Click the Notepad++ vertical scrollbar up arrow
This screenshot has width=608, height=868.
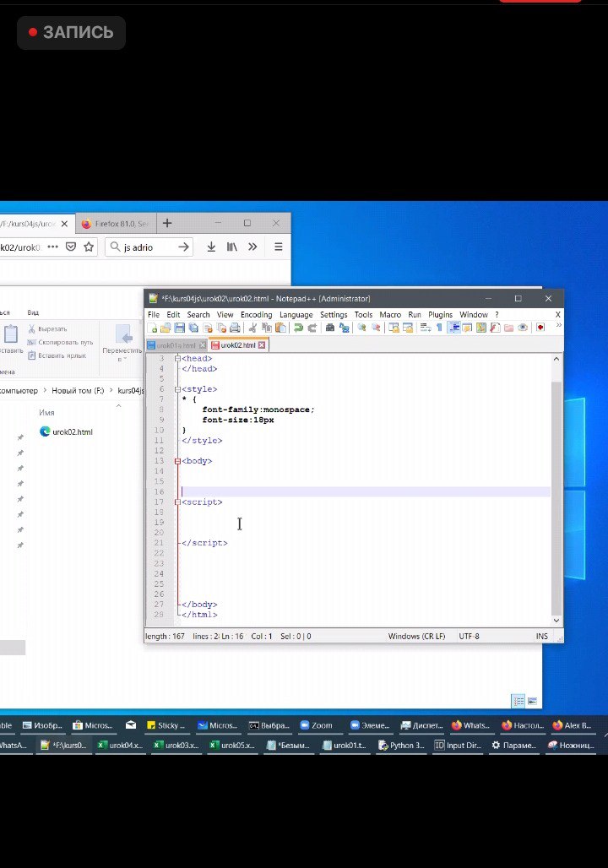556,359
